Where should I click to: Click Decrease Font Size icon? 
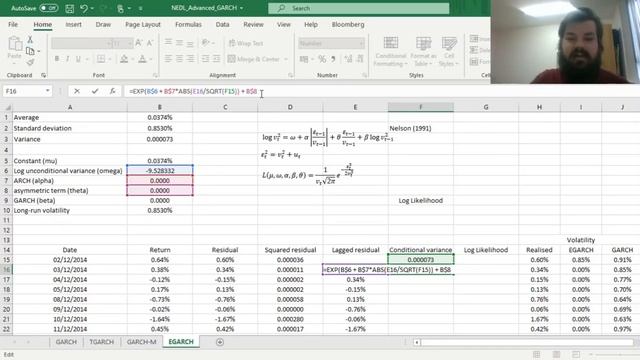(150, 43)
